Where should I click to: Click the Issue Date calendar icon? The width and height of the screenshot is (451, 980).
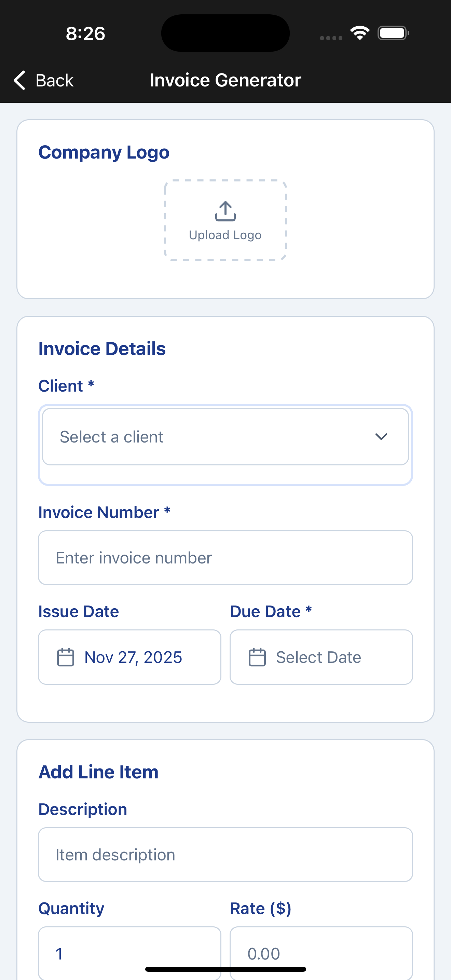65,657
